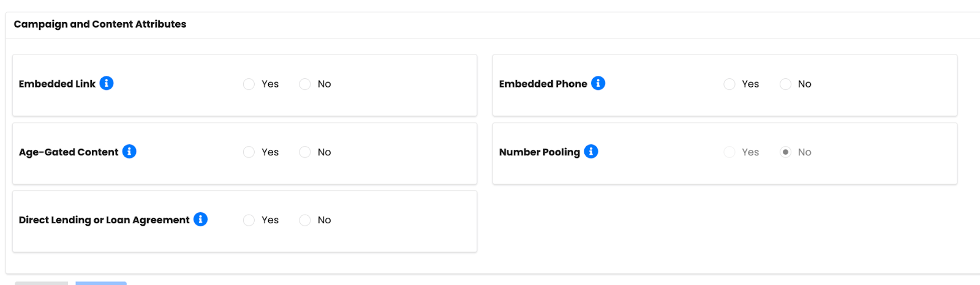
Task: Set Age-Gated Content to Yes
Action: (249, 152)
